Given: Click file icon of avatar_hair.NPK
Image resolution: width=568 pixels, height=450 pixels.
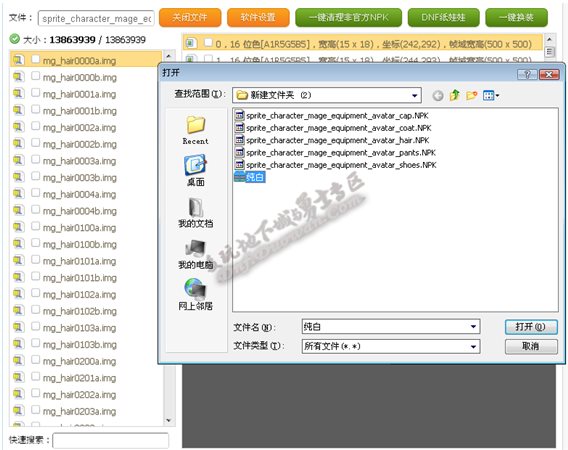Looking at the screenshot, I should coord(239,140).
